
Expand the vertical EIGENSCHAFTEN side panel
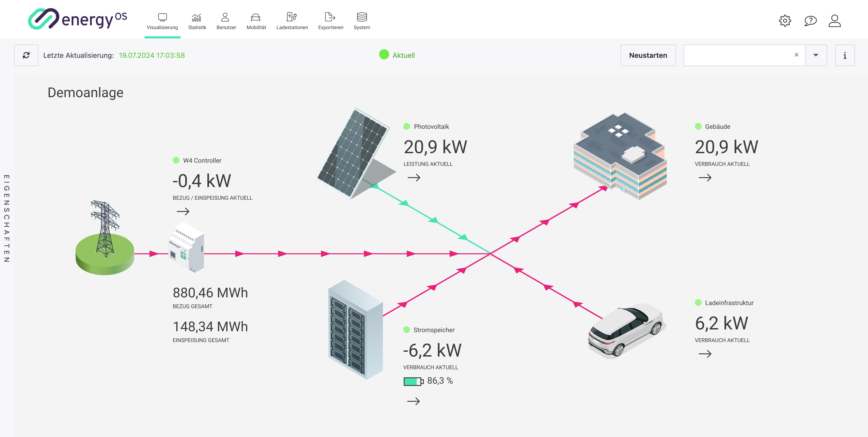7,218
